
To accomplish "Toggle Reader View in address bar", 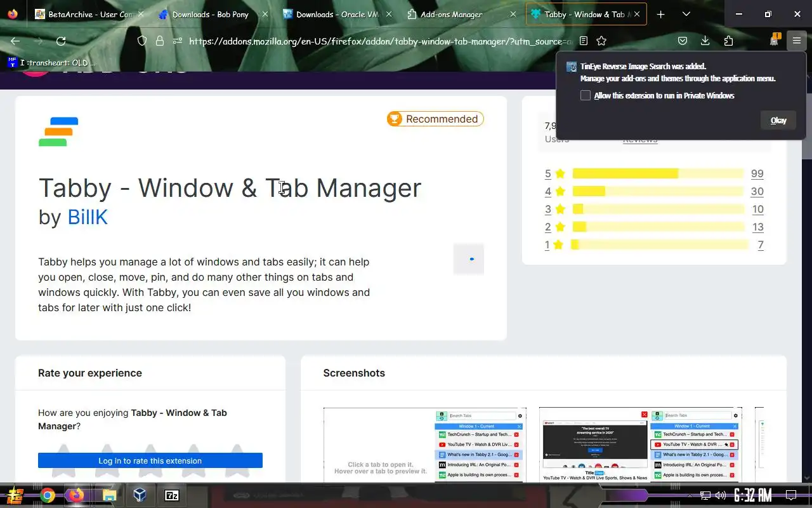I will point(583,41).
